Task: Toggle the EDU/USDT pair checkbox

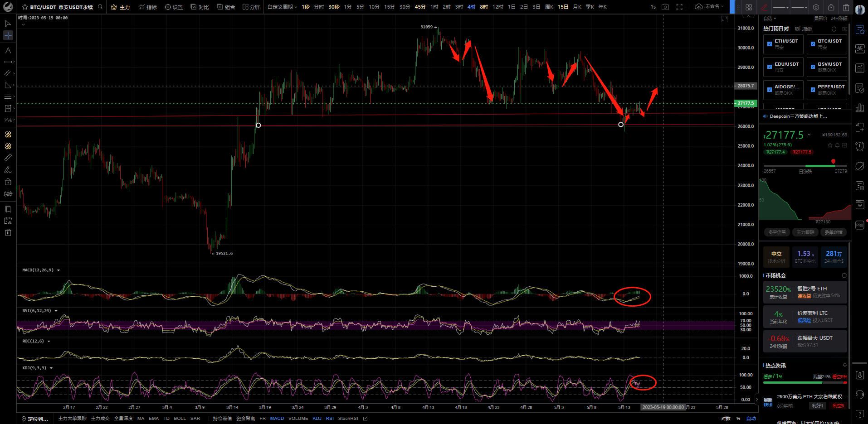Action: [770, 67]
